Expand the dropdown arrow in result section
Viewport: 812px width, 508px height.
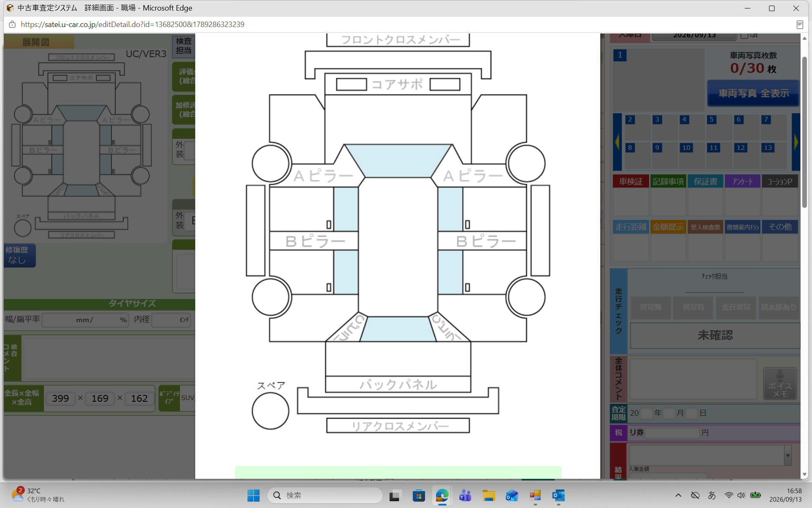pyautogui.click(x=787, y=456)
